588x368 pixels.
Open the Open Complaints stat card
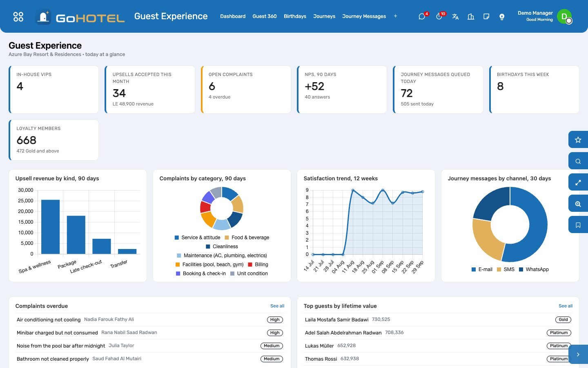click(246, 90)
